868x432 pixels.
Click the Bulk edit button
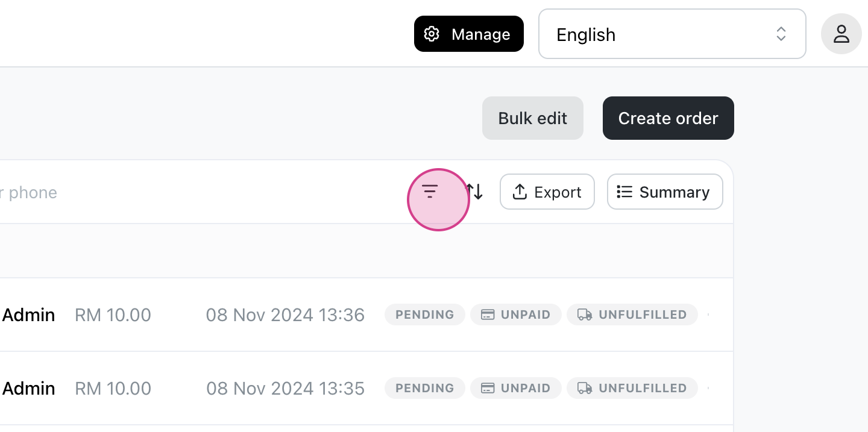(533, 118)
